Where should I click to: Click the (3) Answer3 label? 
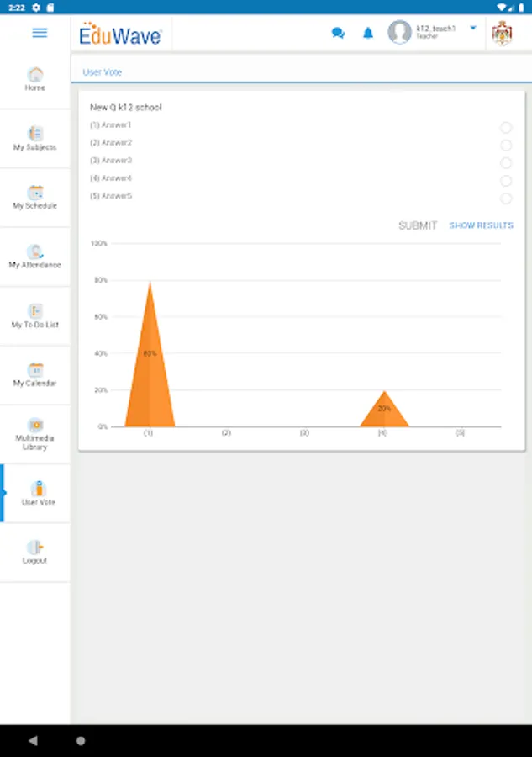(111, 161)
